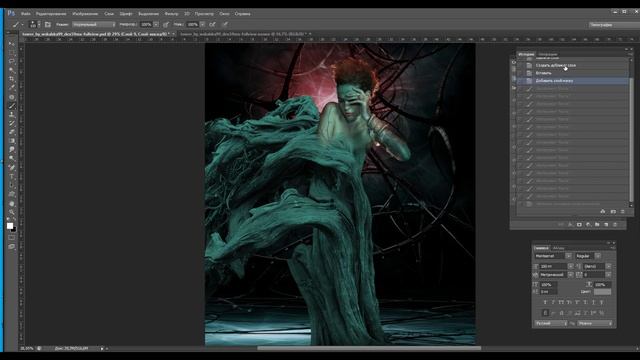Add layer mask from Layers panel footer
This screenshot has width=640, height=360.
pos(579,224)
